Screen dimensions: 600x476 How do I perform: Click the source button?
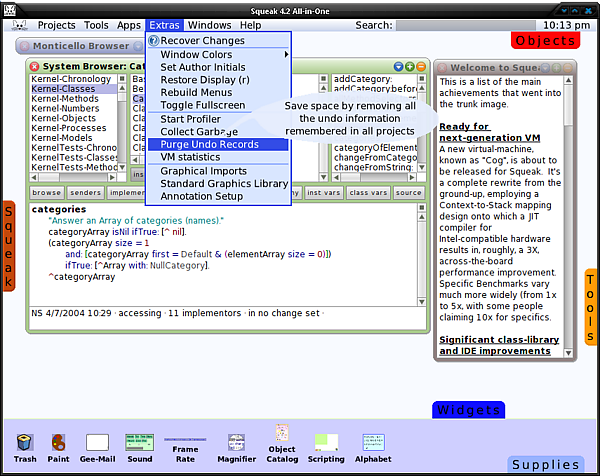click(x=408, y=193)
